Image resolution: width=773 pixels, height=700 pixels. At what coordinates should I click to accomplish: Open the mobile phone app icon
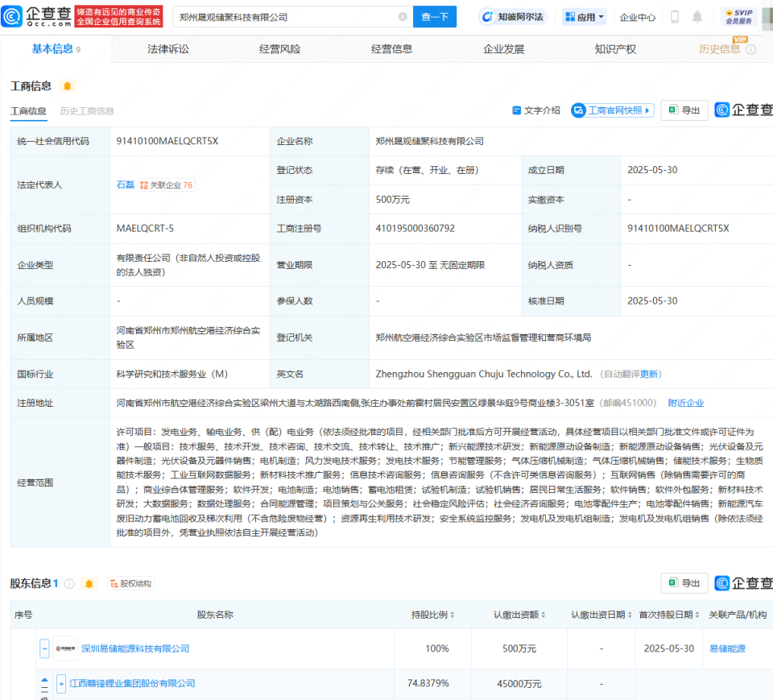click(x=675, y=17)
